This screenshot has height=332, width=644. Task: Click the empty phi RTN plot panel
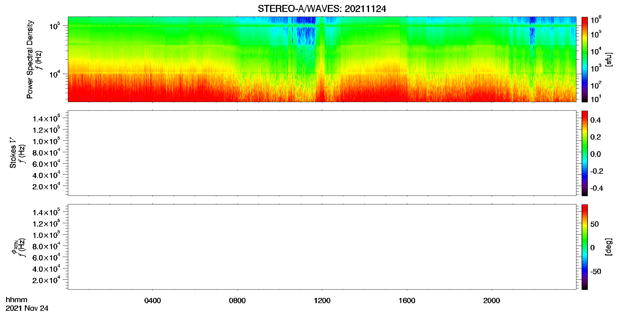(x=322, y=247)
